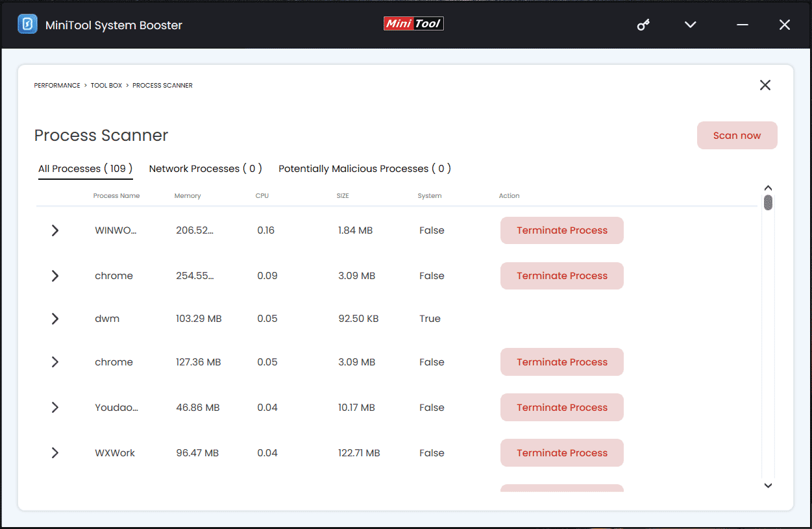Image resolution: width=812 pixels, height=529 pixels.
Task: Click the Memory column header
Action: tap(188, 196)
